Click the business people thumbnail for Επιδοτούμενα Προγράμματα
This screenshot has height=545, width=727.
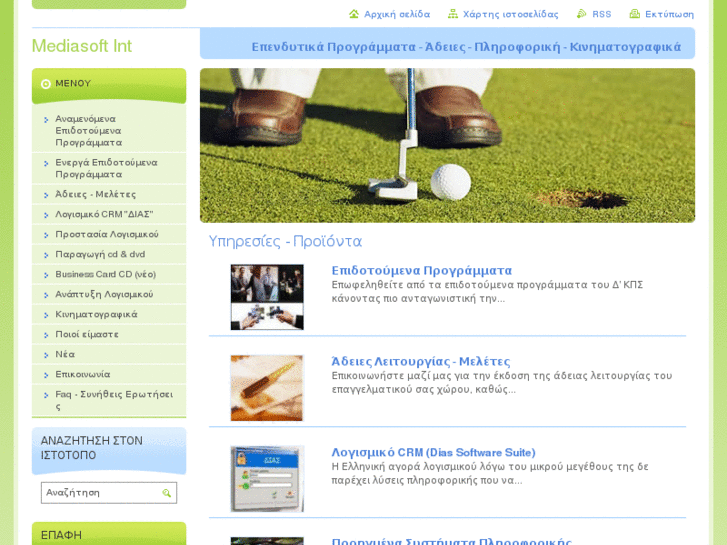[267, 297]
